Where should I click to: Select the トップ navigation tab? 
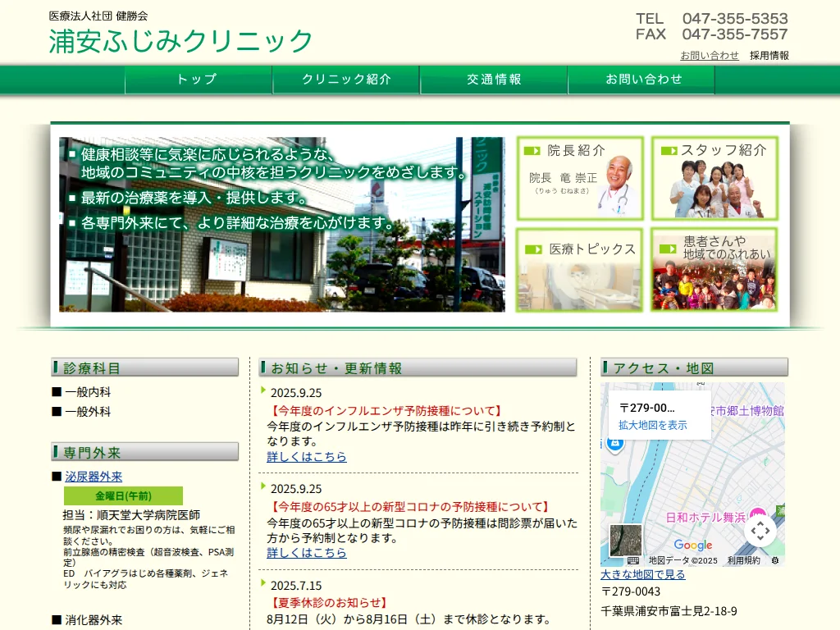(x=197, y=80)
